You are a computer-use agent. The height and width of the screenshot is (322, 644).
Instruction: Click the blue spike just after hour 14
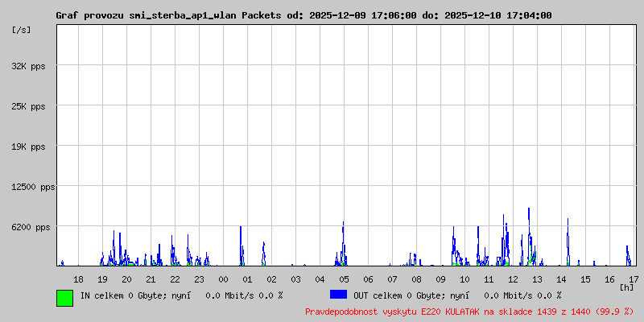568,242
